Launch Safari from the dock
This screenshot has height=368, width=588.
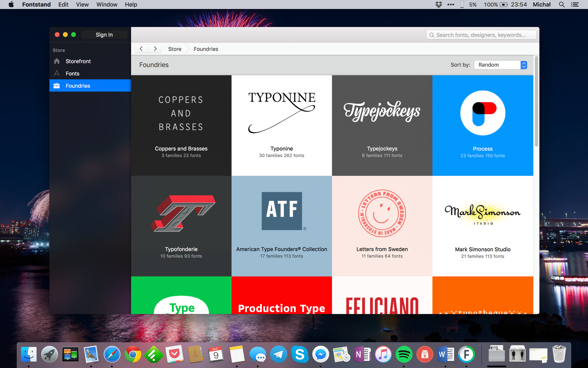(112, 354)
